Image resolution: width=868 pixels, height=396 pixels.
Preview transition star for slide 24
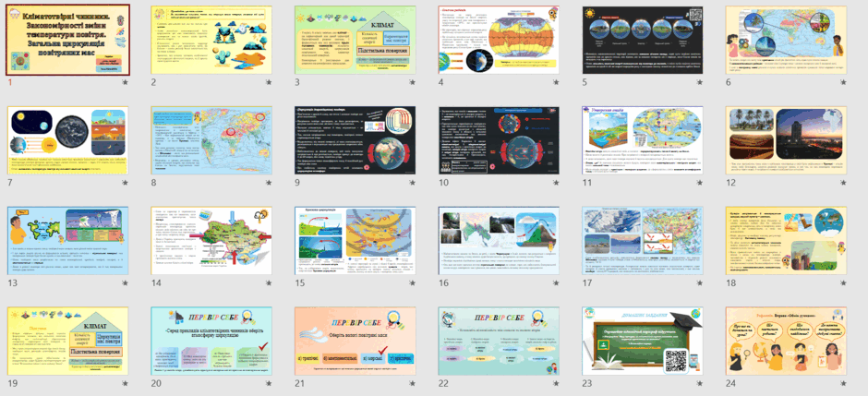tap(844, 383)
